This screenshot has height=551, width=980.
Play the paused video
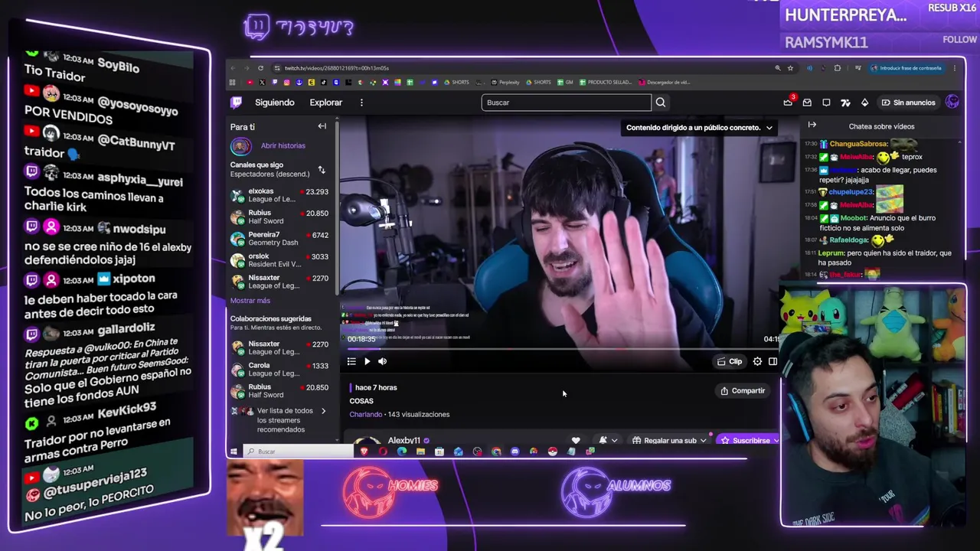pyautogui.click(x=367, y=361)
